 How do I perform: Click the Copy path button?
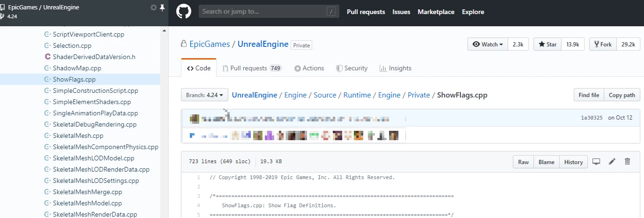pos(622,95)
